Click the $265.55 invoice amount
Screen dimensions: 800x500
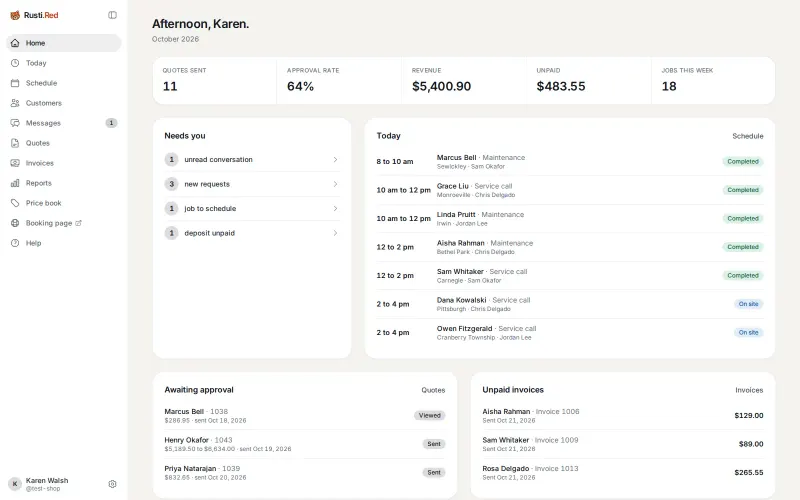point(748,473)
